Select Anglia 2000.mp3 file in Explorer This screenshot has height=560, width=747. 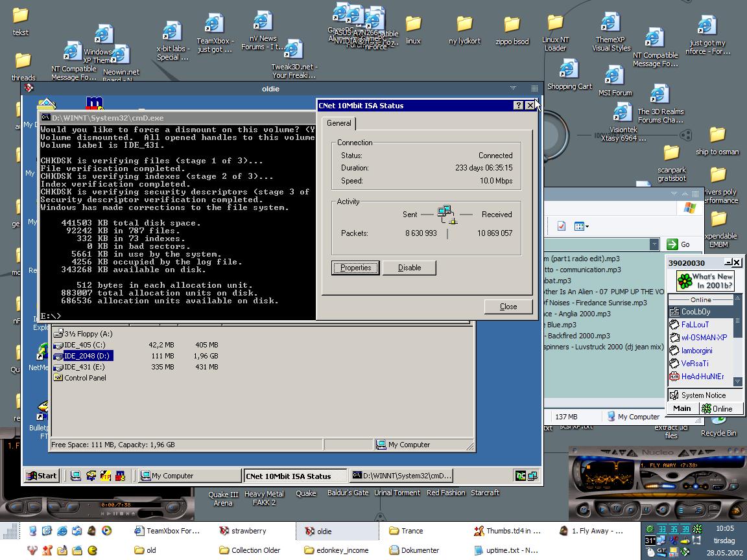click(x=577, y=313)
